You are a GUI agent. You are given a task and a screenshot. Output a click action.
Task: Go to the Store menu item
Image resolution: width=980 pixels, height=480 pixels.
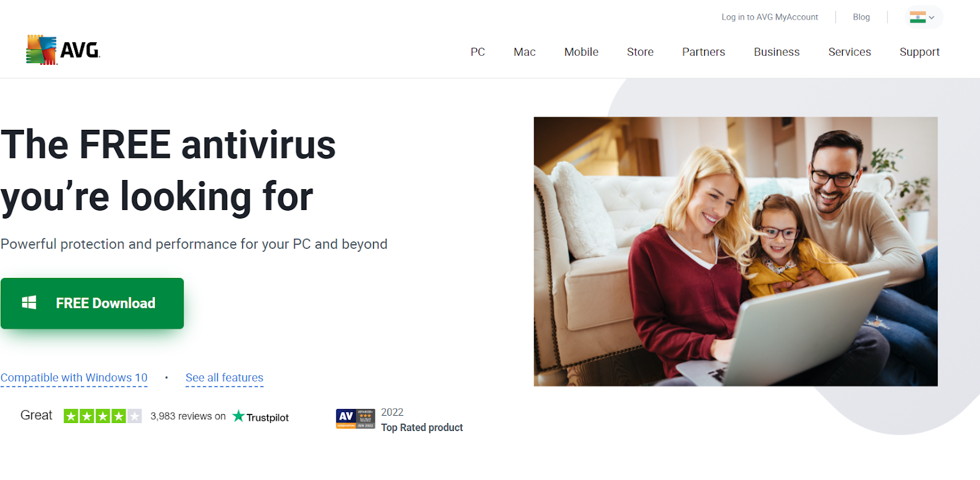tap(640, 52)
